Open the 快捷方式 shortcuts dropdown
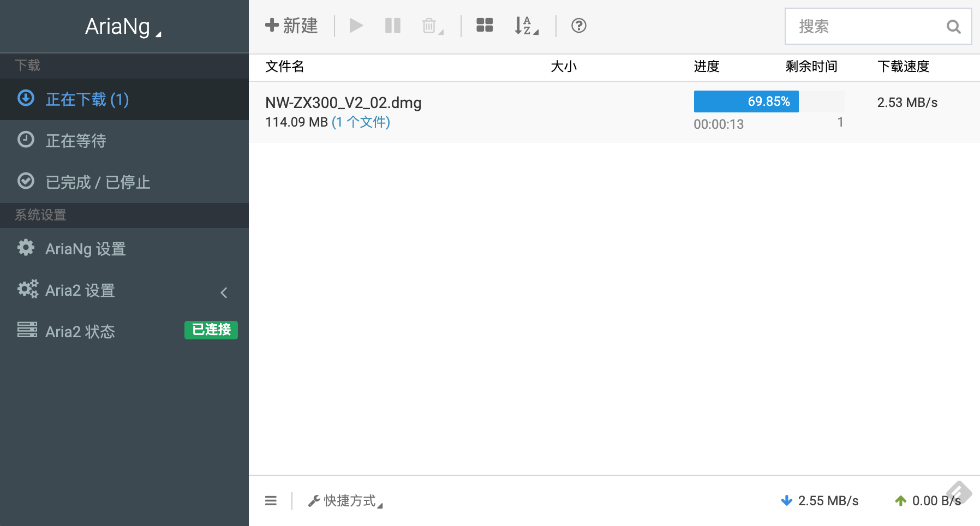This screenshot has height=526, width=980. (345, 501)
